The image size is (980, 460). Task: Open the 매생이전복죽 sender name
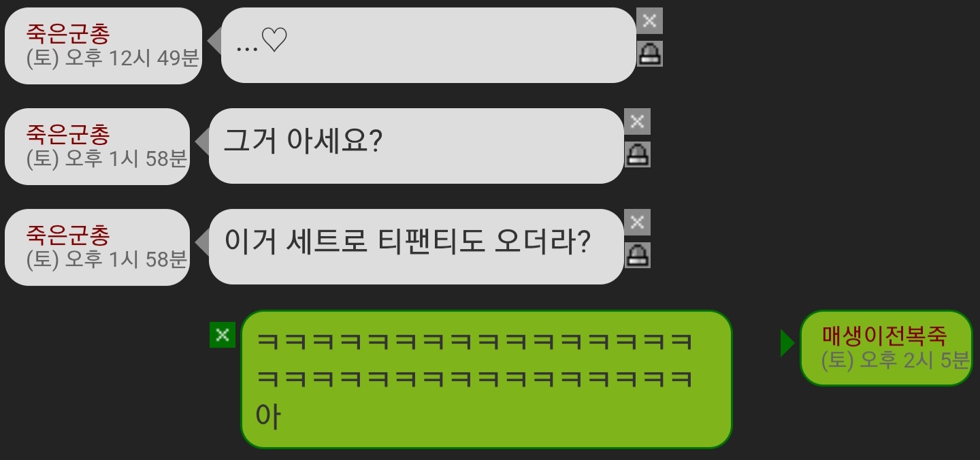point(885,335)
